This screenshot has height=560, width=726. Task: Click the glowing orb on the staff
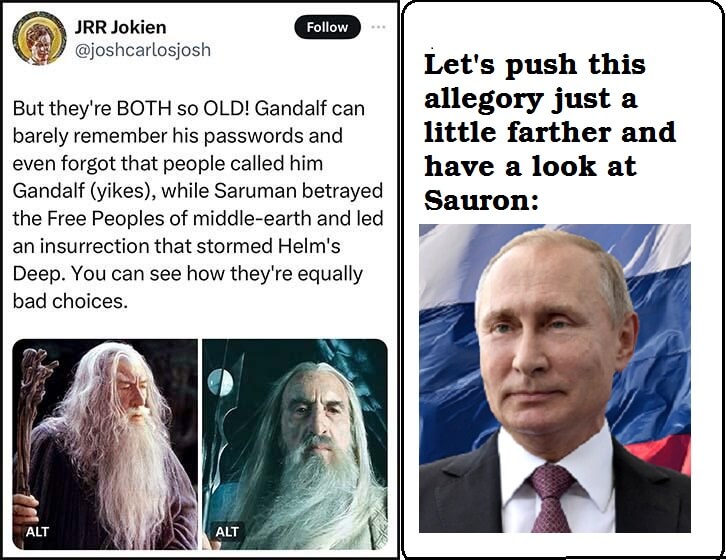pos(221,382)
